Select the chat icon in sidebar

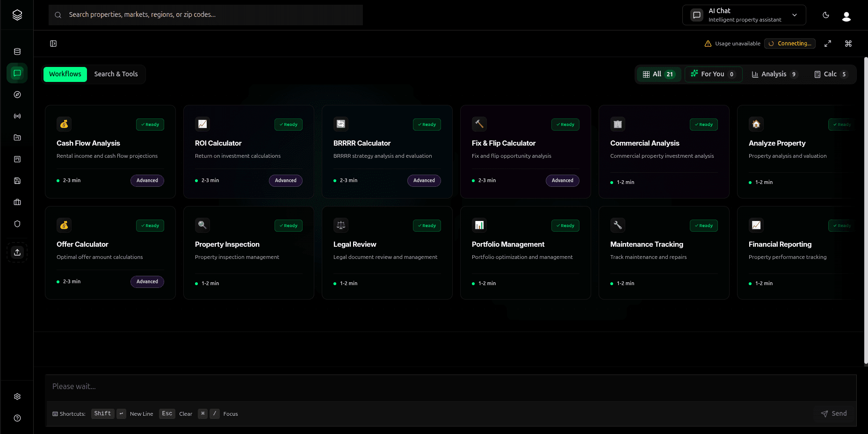pyautogui.click(x=17, y=73)
